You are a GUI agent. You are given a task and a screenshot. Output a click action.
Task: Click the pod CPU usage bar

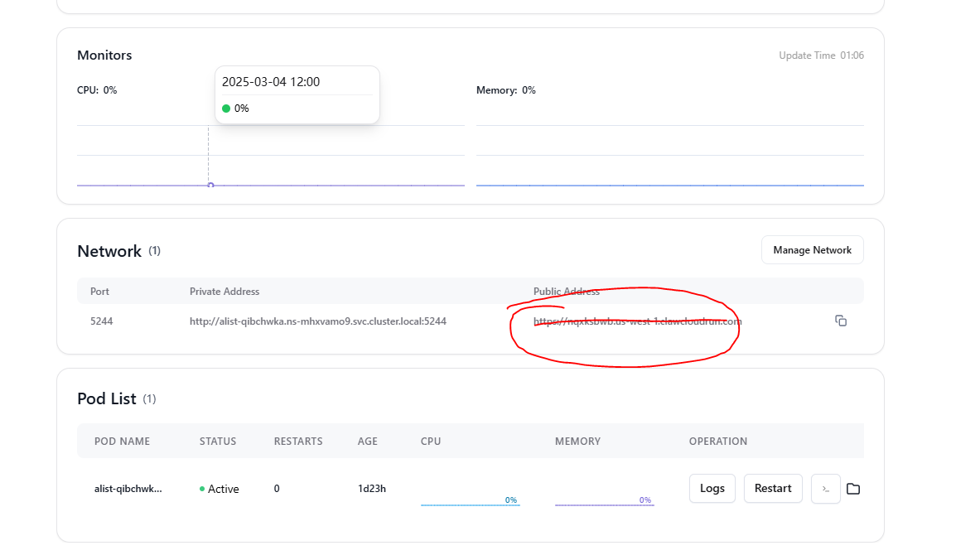point(470,503)
